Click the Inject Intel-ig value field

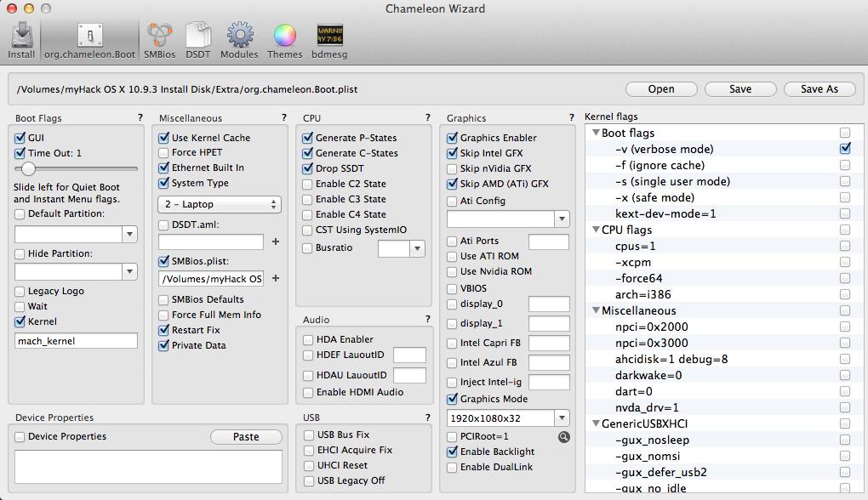tap(549, 382)
